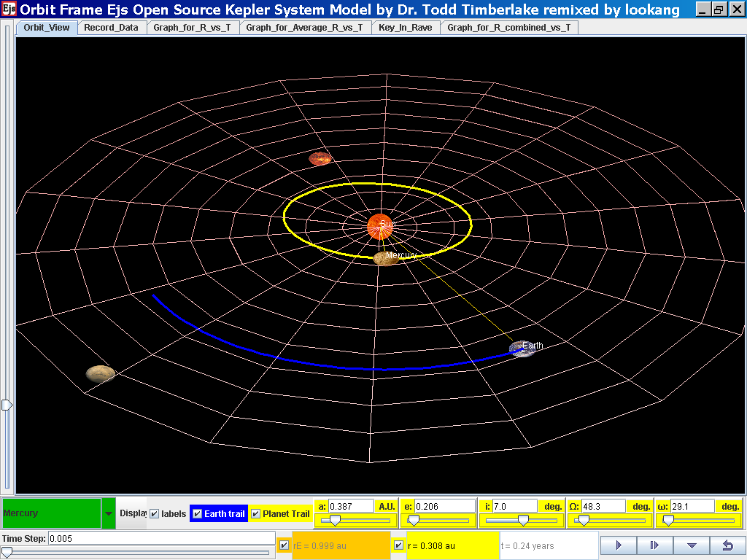Viewport: 747px width, 560px height.
Task: Select the Key_In_Rave tab
Action: tap(405, 28)
